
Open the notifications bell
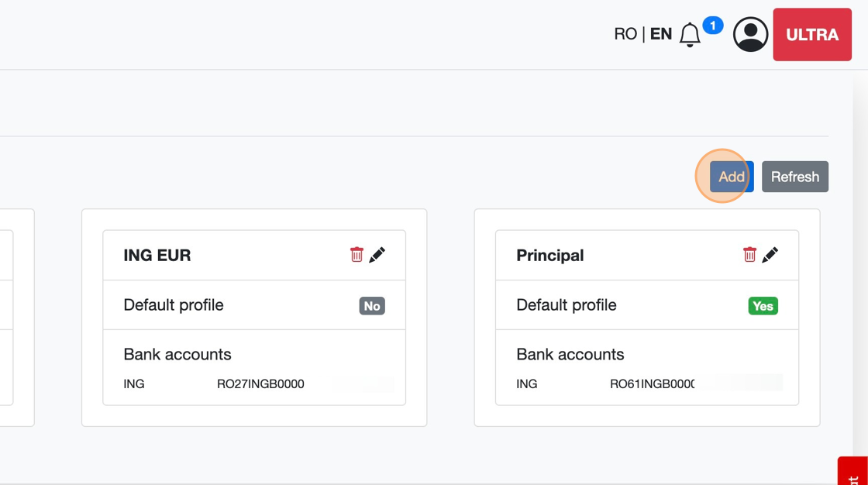(689, 35)
